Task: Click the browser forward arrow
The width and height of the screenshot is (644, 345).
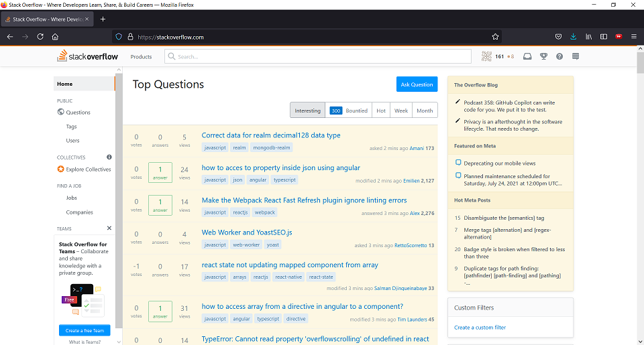Action: coord(25,37)
